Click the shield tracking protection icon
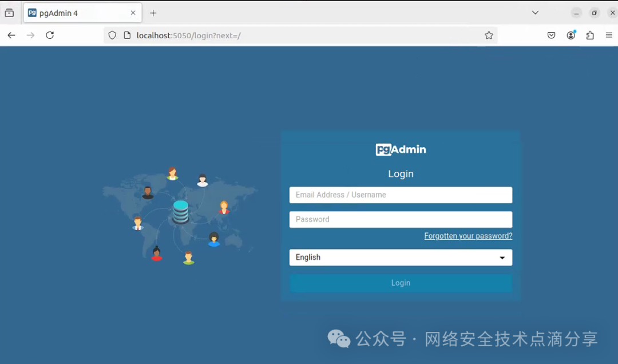618x364 pixels. tap(112, 35)
